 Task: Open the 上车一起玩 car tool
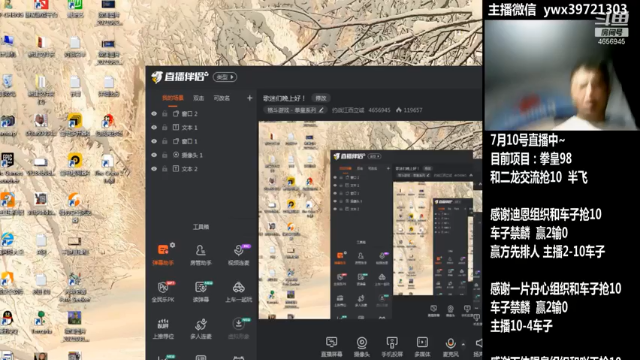coord(238,291)
